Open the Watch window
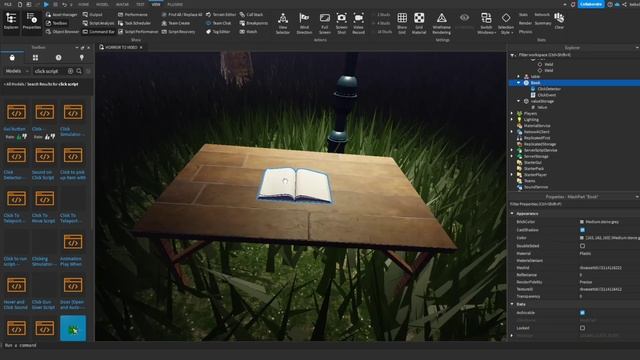 pyautogui.click(x=248, y=31)
